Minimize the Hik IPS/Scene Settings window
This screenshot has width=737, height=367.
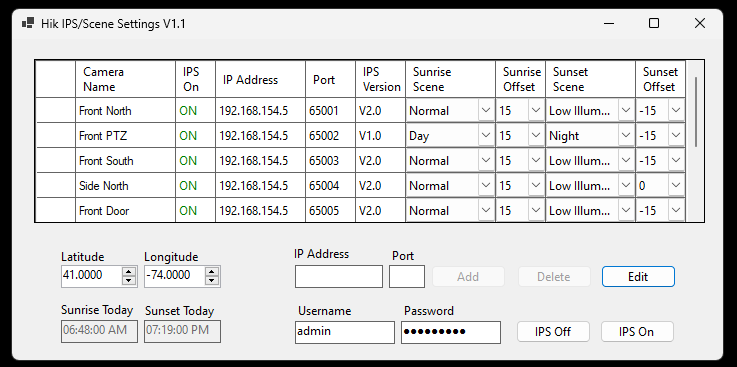click(610, 23)
